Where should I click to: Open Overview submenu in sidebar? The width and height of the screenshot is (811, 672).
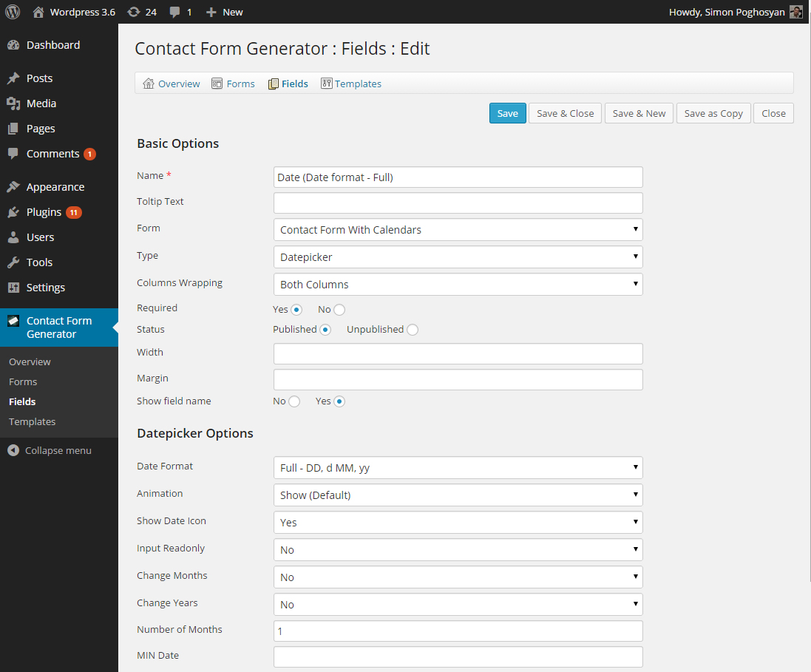coord(30,362)
